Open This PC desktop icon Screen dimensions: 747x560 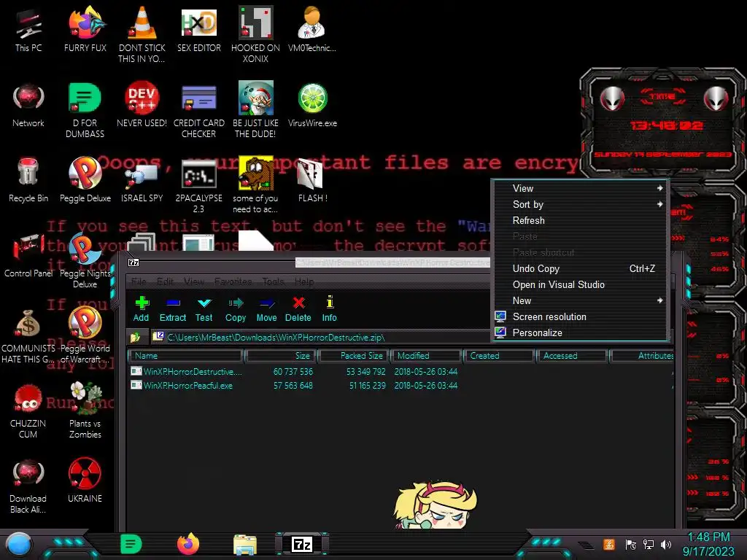(28, 29)
